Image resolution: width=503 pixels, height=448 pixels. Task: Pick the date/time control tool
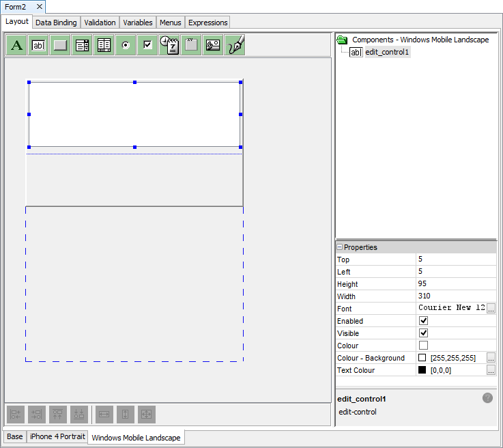tap(169, 46)
